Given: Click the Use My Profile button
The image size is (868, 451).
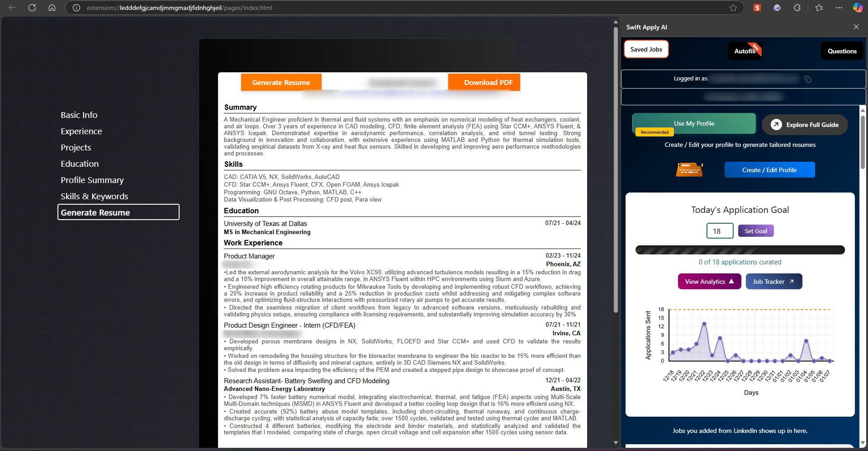Looking at the screenshot, I should pos(694,123).
